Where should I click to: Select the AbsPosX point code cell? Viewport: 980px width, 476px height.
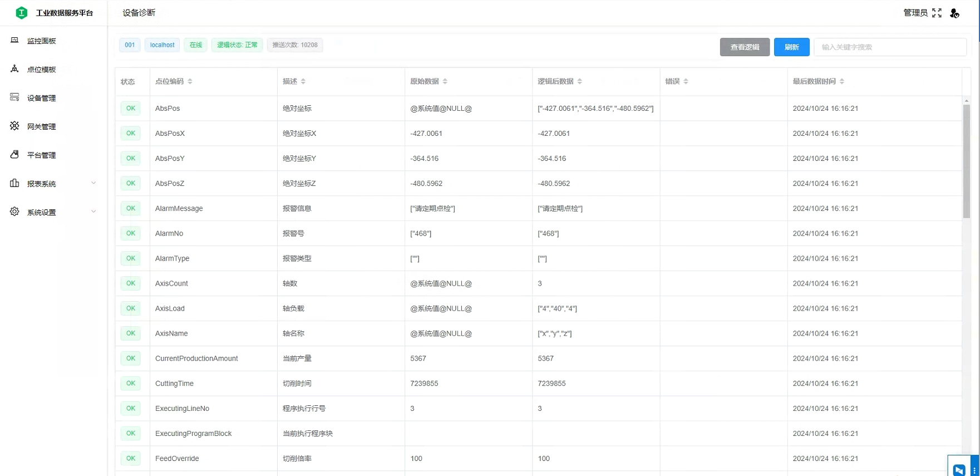214,134
